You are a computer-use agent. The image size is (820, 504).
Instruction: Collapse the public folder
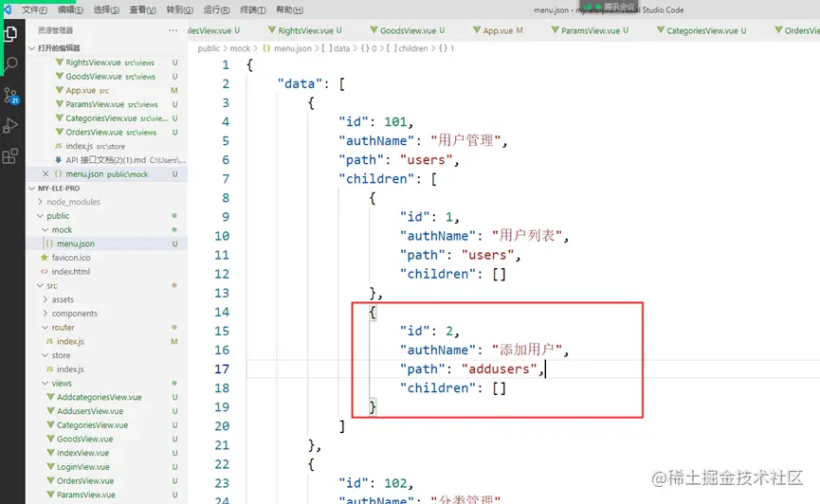(58, 216)
